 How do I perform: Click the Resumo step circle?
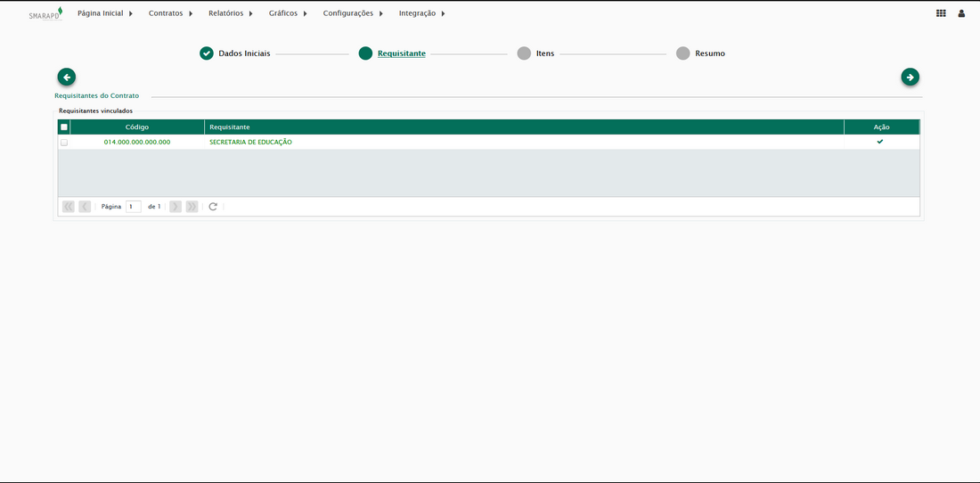[683, 53]
